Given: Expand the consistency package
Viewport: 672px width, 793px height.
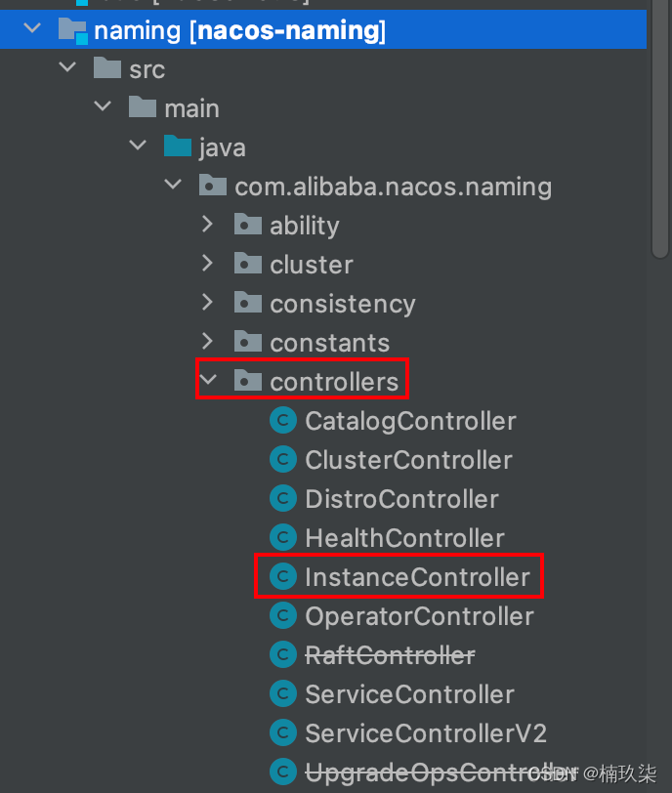Looking at the screenshot, I should tap(207, 304).
